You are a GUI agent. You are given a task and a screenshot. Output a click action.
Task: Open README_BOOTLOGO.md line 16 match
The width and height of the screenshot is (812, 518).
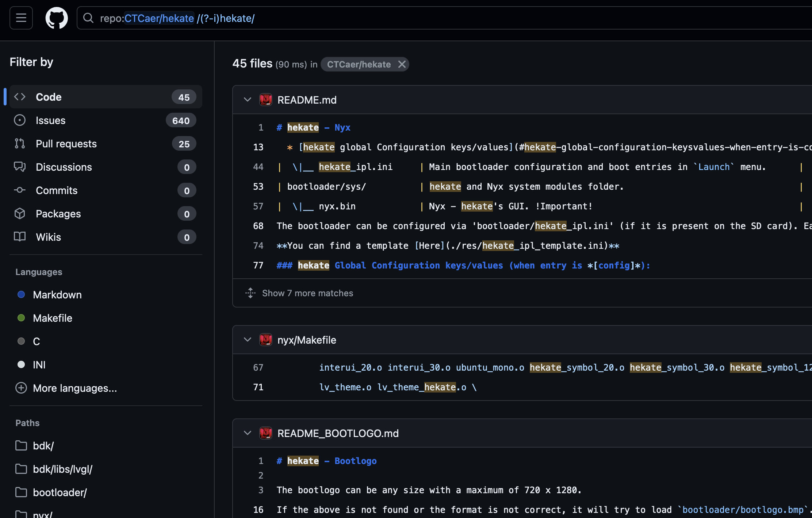[x=544, y=510]
